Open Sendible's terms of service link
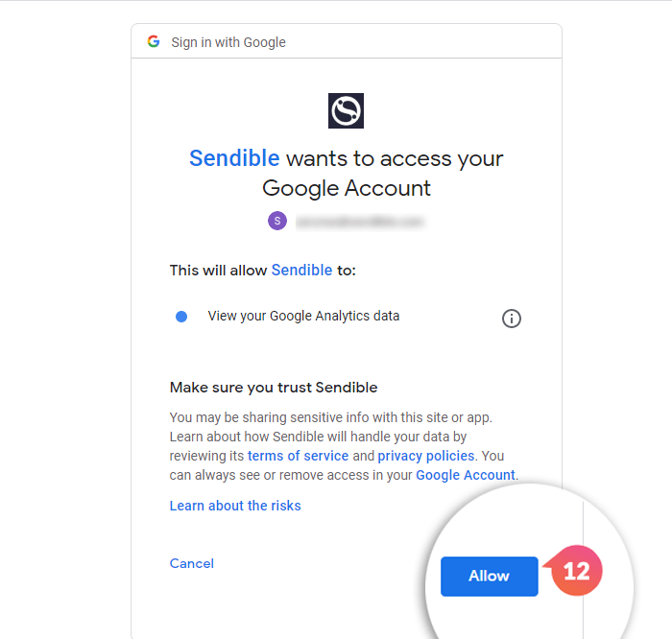Viewport: 672px width, 639px height. [298, 456]
